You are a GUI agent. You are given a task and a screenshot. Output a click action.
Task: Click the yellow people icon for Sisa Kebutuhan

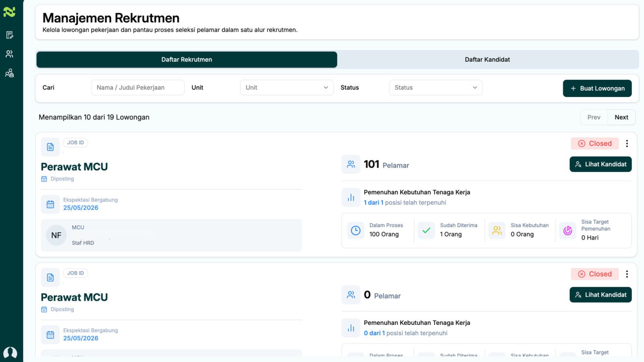(497, 230)
